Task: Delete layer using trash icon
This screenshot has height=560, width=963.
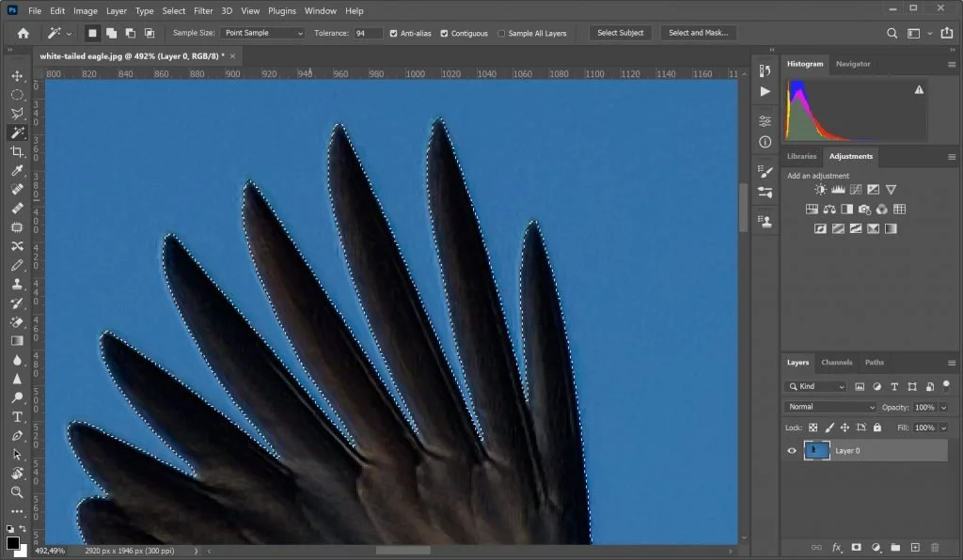Action: [x=935, y=547]
